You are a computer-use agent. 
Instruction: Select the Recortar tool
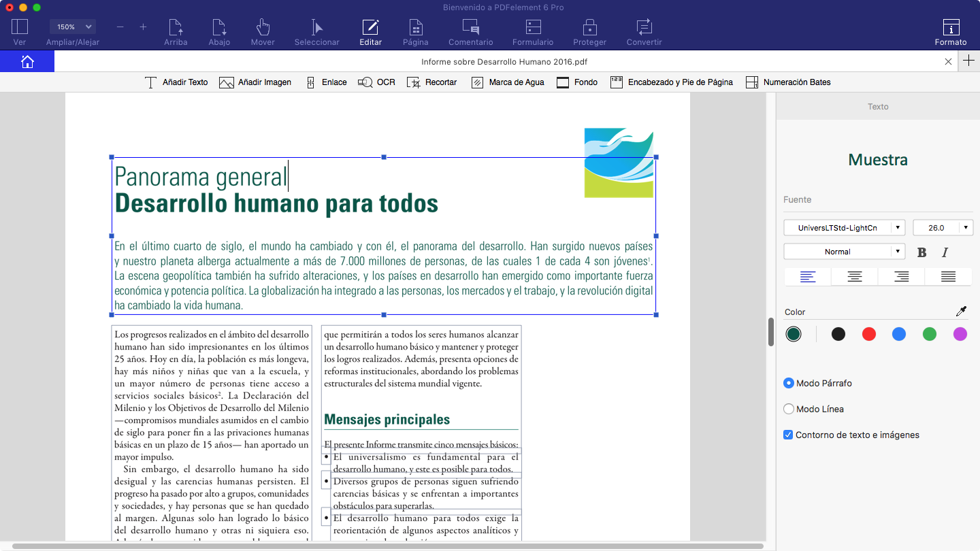(x=432, y=82)
